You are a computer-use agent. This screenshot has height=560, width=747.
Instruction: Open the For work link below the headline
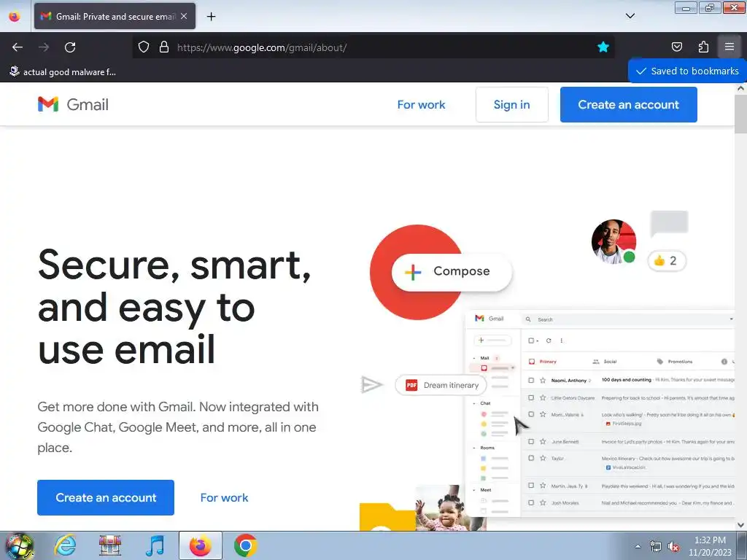tap(224, 497)
